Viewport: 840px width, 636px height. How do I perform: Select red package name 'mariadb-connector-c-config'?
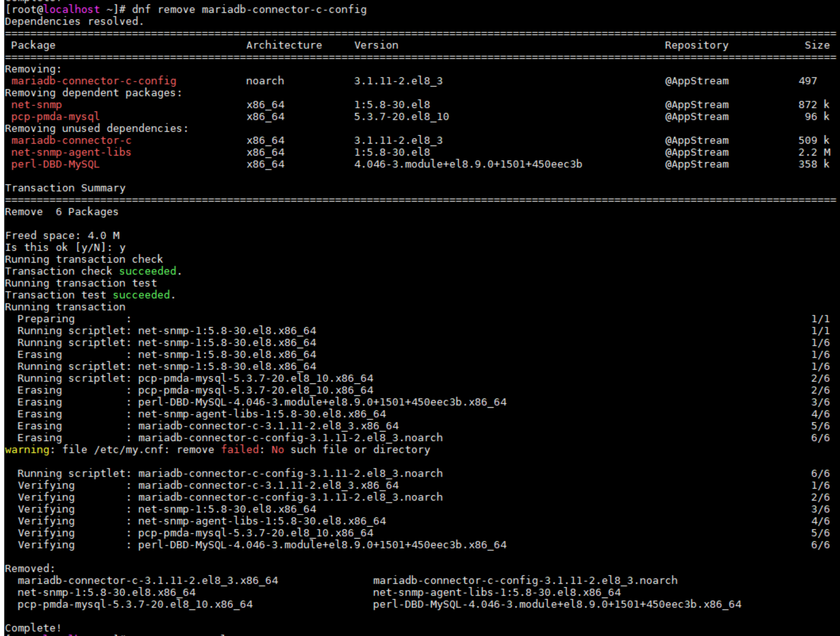[94, 81]
